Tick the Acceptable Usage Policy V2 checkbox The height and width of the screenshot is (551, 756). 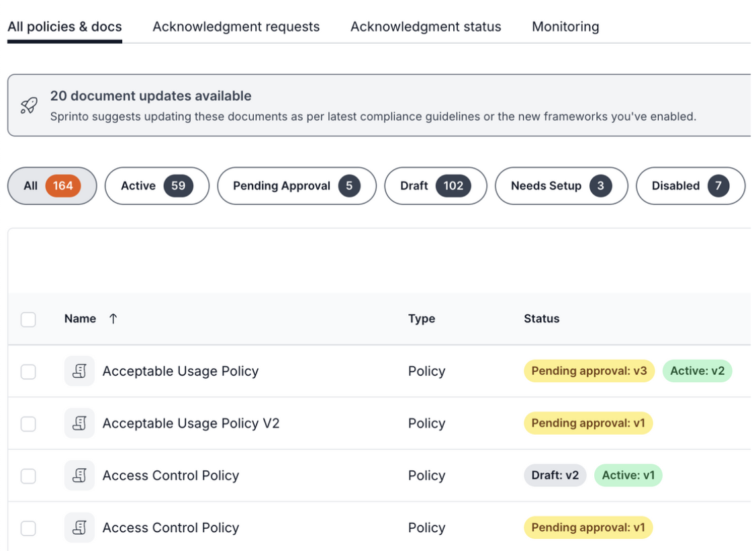tap(28, 424)
